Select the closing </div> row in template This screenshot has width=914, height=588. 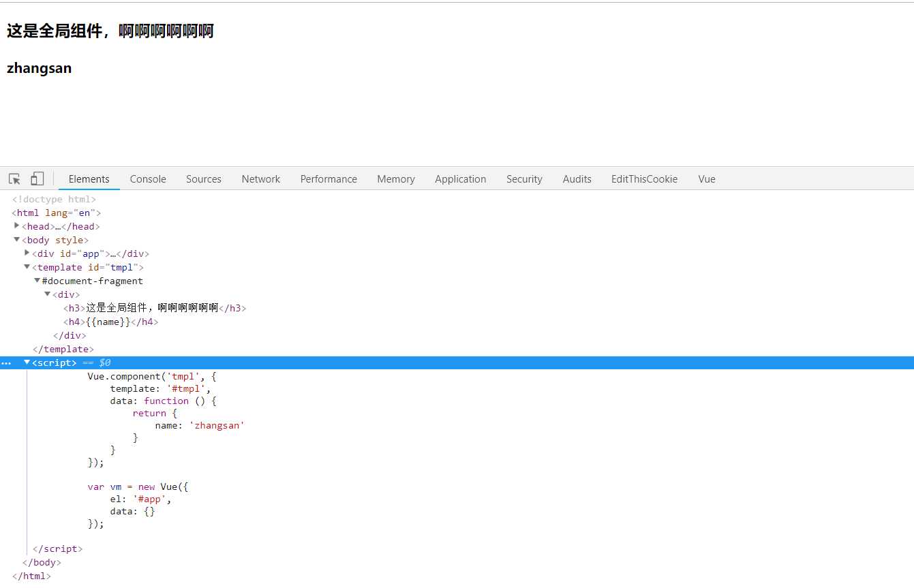click(x=70, y=335)
